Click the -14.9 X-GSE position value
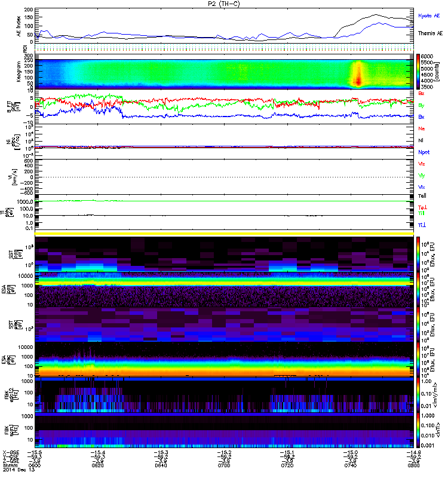The image size is (448, 478). [x=413, y=453]
